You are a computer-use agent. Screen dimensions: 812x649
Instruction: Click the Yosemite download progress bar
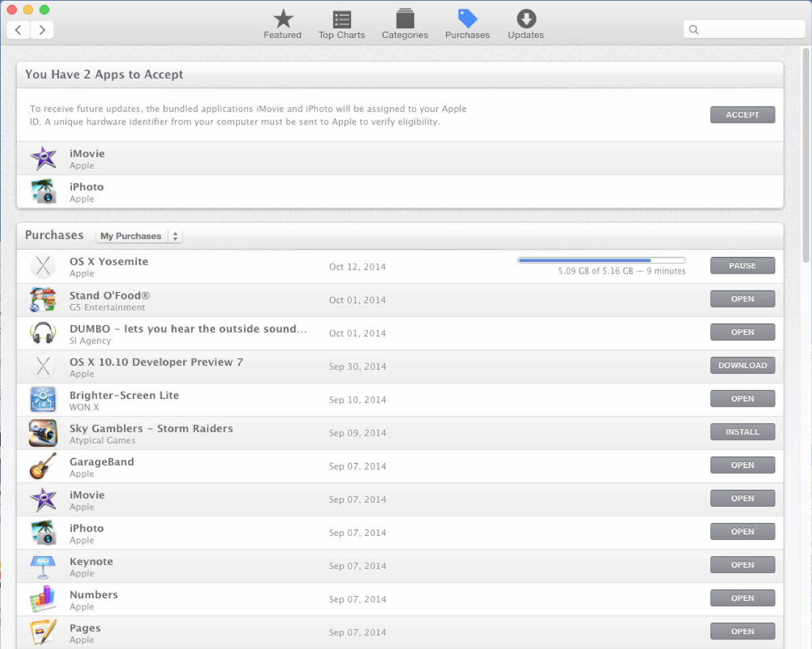click(601, 260)
